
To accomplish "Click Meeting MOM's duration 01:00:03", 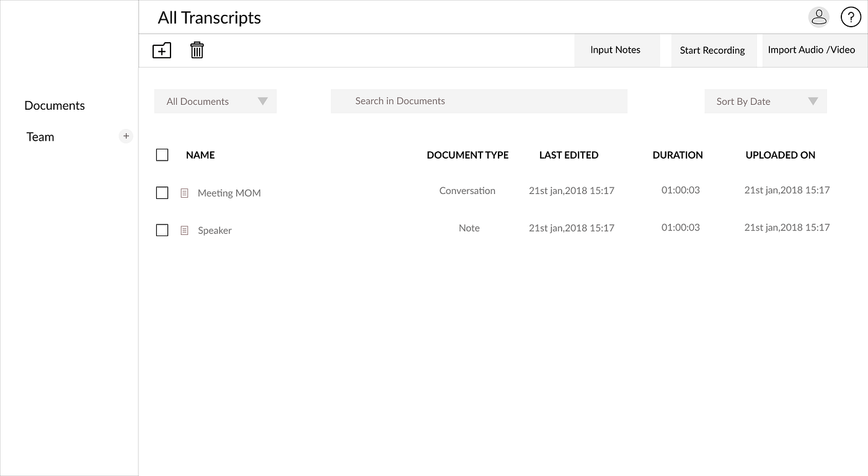I will click(x=681, y=190).
